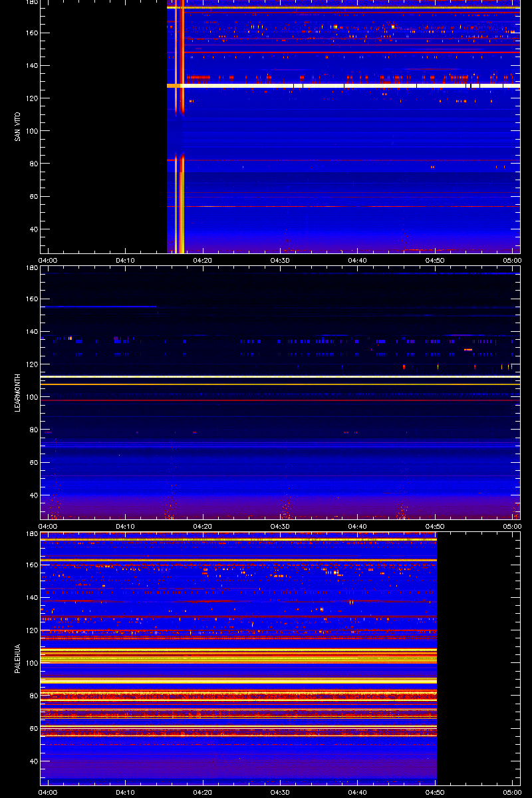Pick the 80 tick on Palehua axis
The height and width of the screenshot is (798, 532).
[33, 696]
